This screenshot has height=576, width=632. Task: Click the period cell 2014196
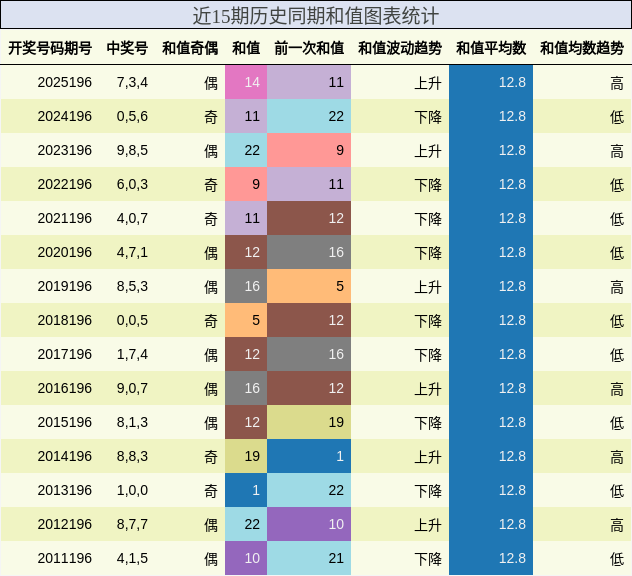(x=65, y=456)
